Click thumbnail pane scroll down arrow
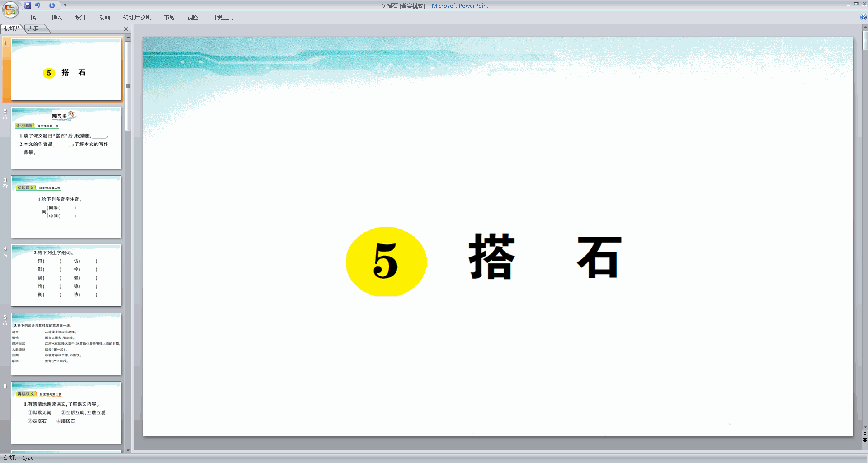This screenshot has height=463, width=868. (x=128, y=450)
